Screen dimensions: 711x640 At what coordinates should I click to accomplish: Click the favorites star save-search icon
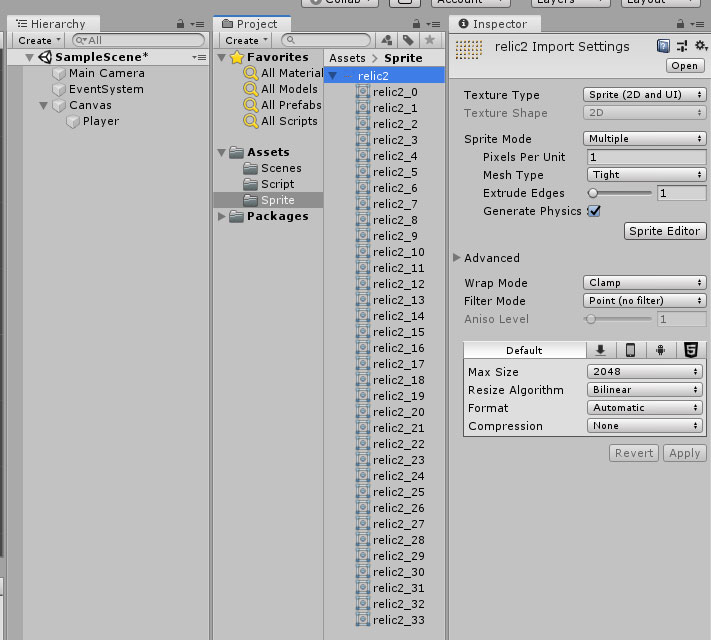coord(429,40)
